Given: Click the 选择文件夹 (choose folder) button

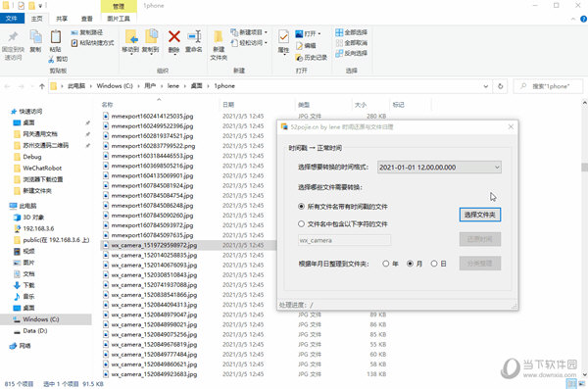Looking at the screenshot, I should click(x=479, y=215).
